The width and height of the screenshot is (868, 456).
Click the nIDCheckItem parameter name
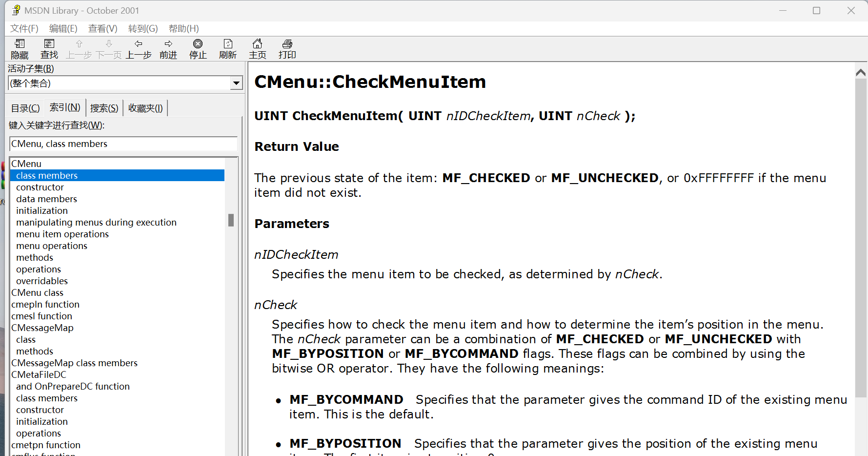click(x=296, y=254)
